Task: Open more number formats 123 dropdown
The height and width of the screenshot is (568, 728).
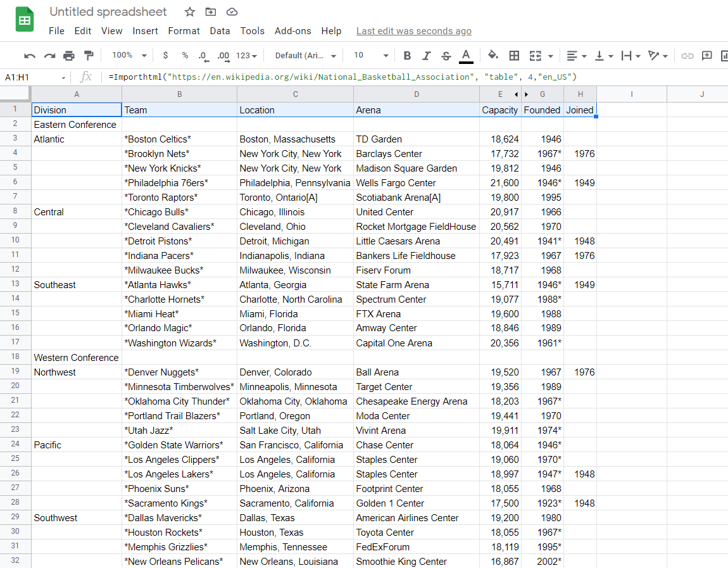Action: coord(246,55)
